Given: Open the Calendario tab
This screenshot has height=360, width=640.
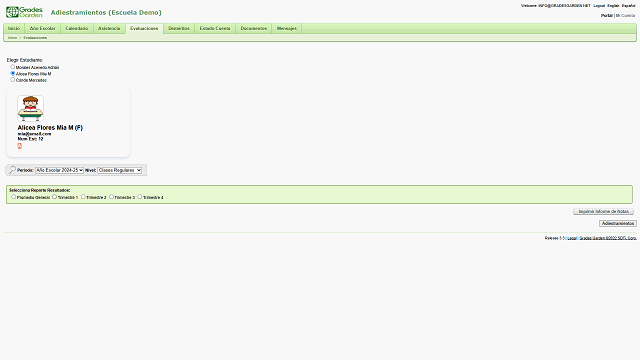Looking at the screenshot, I should [x=77, y=29].
